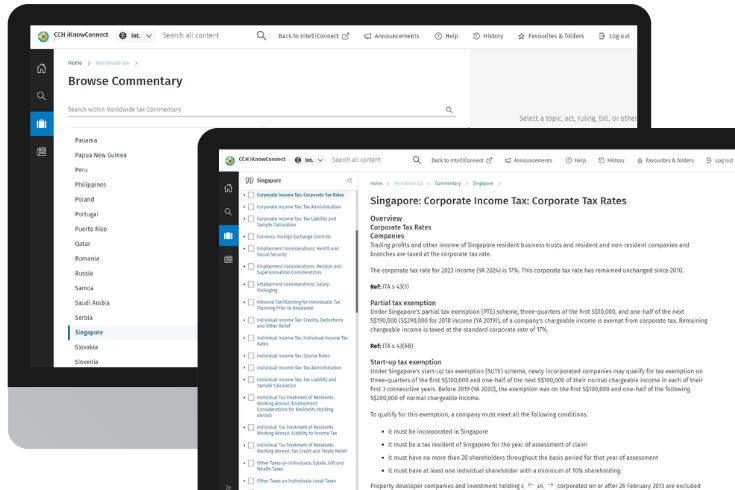This screenshot has width=735, height=490.
Task: Click Back to IntelliConnect in back window
Action: (313, 36)
